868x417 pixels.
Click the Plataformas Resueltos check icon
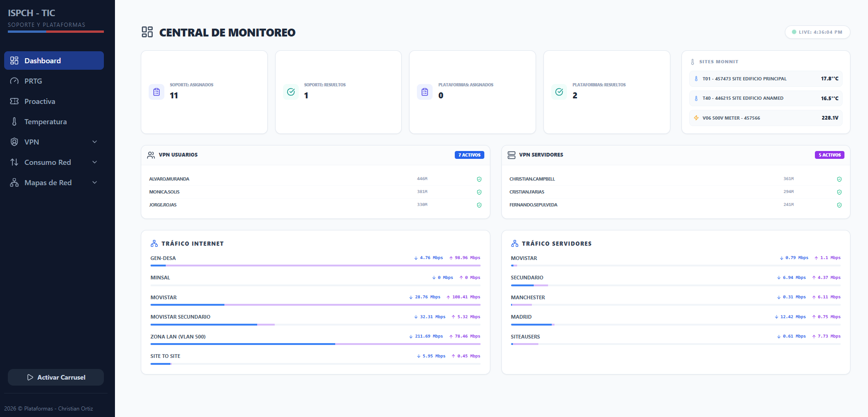point(559,92)
